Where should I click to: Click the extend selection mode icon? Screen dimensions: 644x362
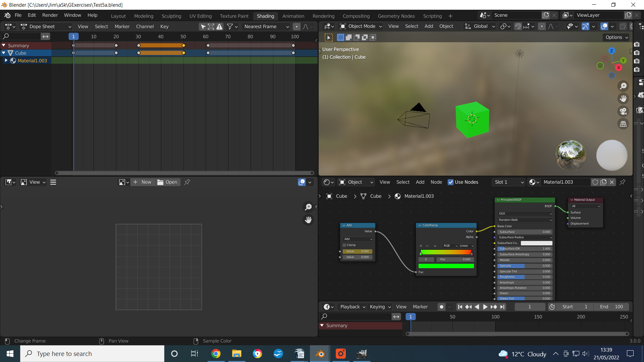click(349, 37)
